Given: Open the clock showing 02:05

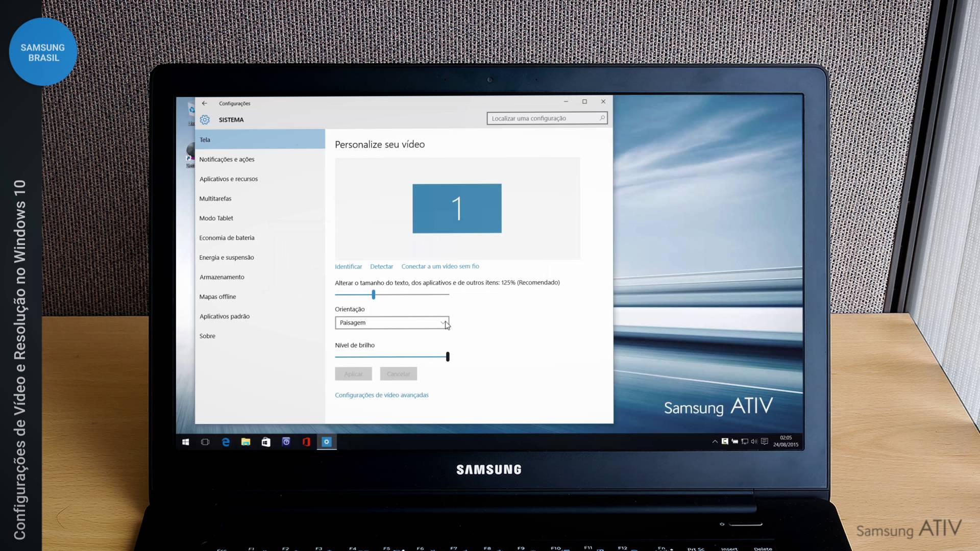Looking at the screenshot, I should pyautogui.click(x=786, y=441).
